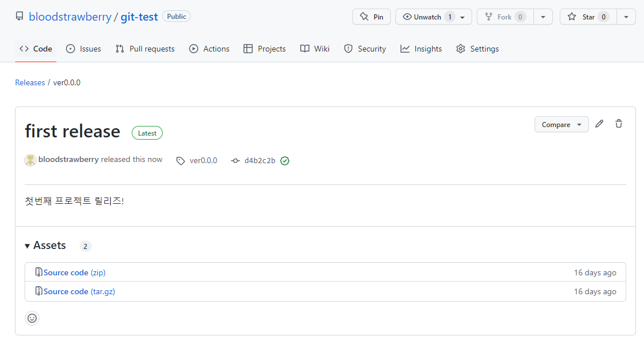The height and width of the screenshot is (340, 644).
Task: Click the bloodstrawberry avatar image
Action: 30,160
